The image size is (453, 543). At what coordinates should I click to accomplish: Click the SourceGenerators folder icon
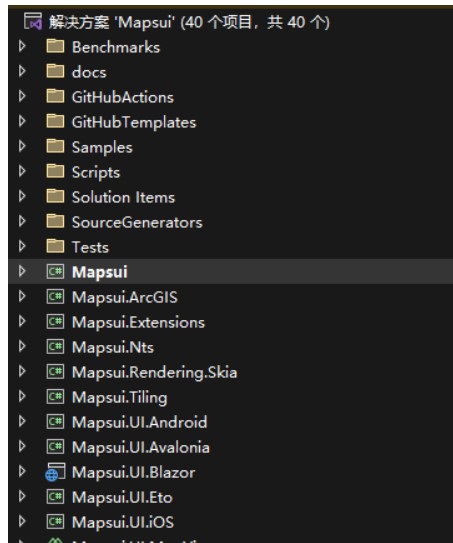[x=55, y=221]
